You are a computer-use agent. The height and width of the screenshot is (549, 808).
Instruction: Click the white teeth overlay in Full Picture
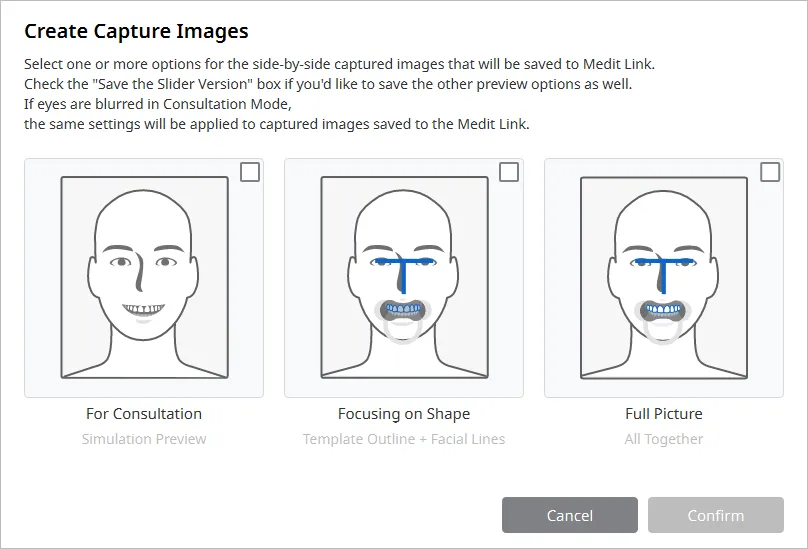point(664,309)
